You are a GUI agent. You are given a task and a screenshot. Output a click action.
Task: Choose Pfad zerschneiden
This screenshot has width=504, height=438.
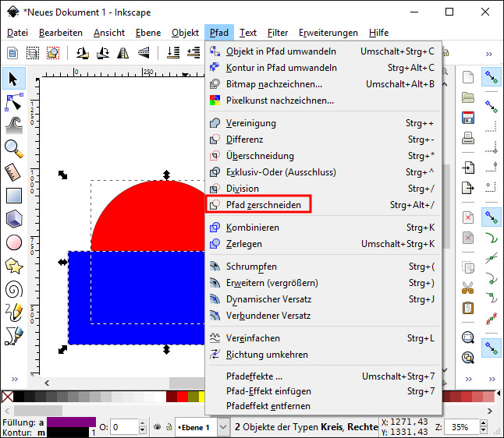[324, 204]
